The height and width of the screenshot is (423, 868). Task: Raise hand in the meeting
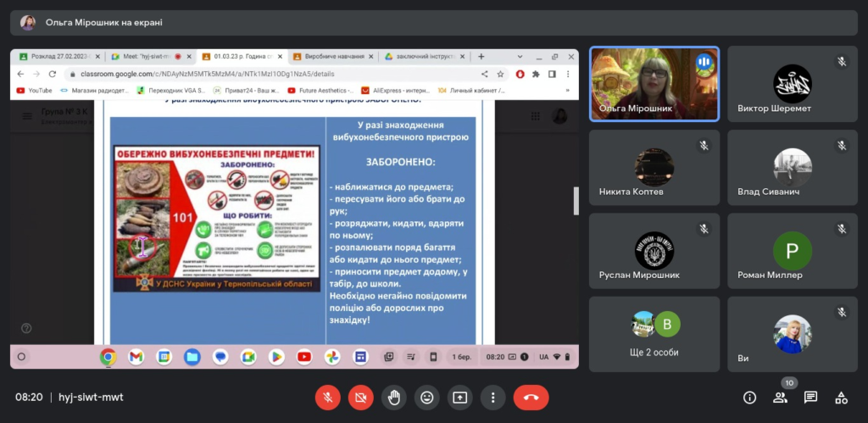pos(393,397)
